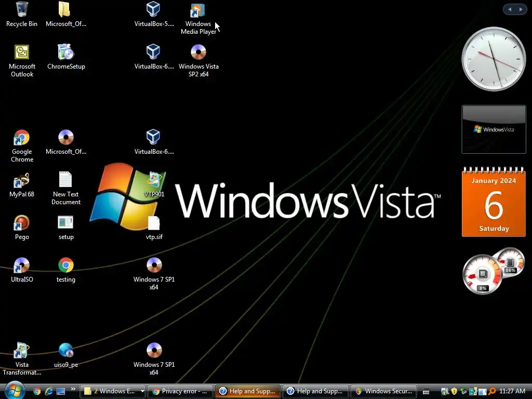
Task: Select VirtualBox-6.... icon beside ChromeSetup
Action: click(x=154, y=57)
